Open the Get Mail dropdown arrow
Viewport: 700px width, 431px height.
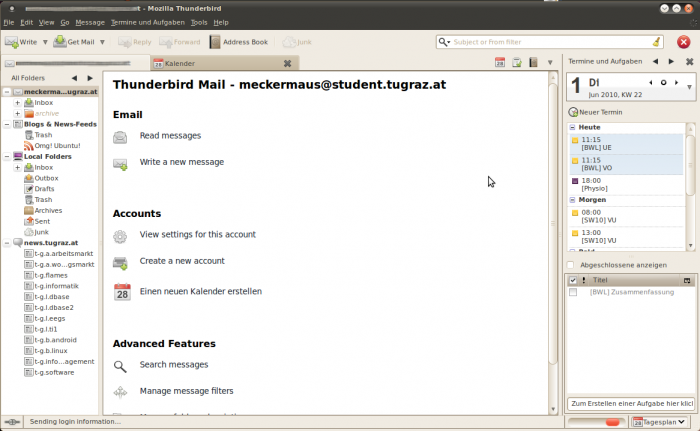click(x=102, y=42)
